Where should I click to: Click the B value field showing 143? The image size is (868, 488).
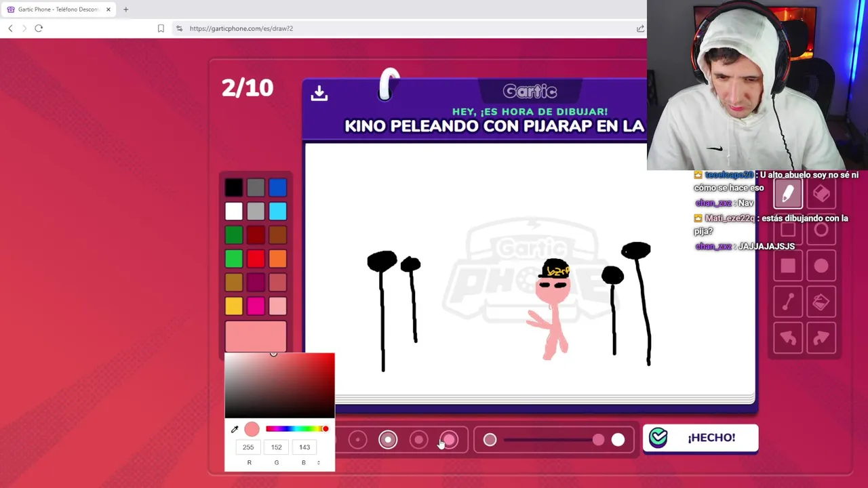(x=304, y=447)
